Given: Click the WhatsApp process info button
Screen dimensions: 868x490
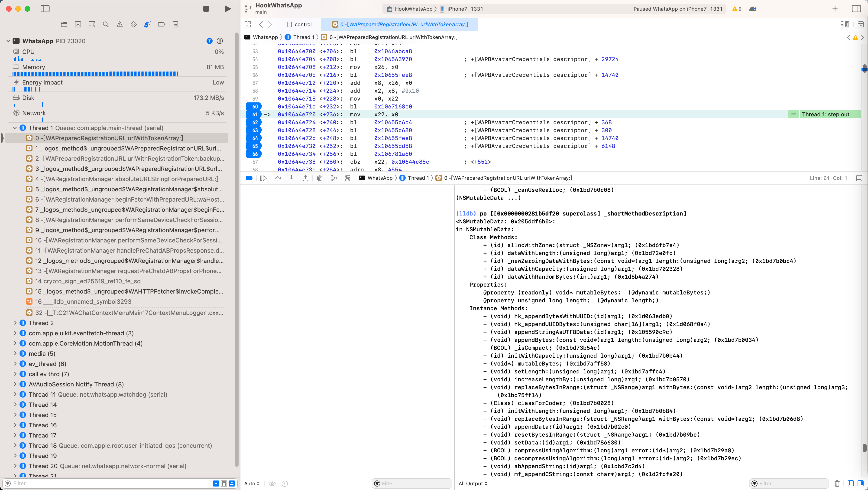Looking at the screenshot, I should pyautogui.click(x=210, y=41).
